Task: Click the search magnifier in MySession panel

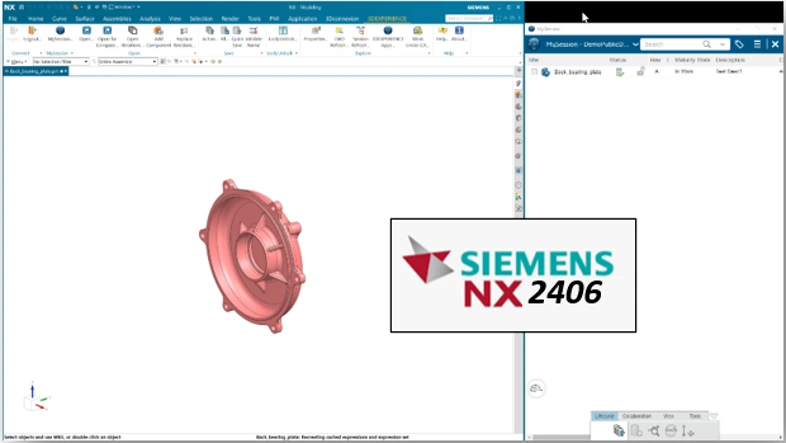Action: 706,44
